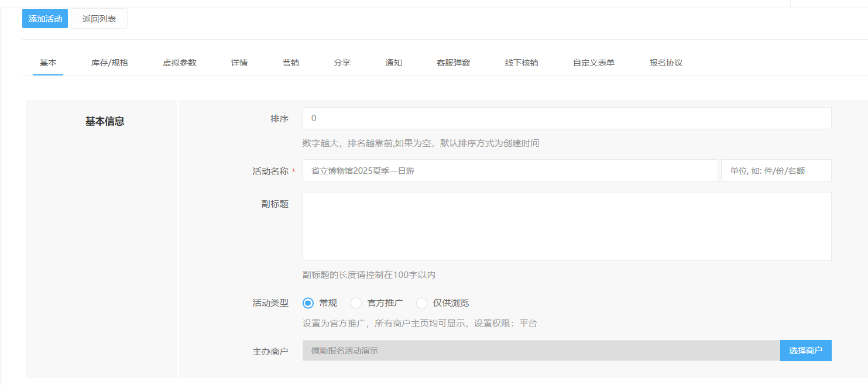Switch to the 客服弹窗 tab
Screen dimensions: 868x385
[x=453, y=63]
